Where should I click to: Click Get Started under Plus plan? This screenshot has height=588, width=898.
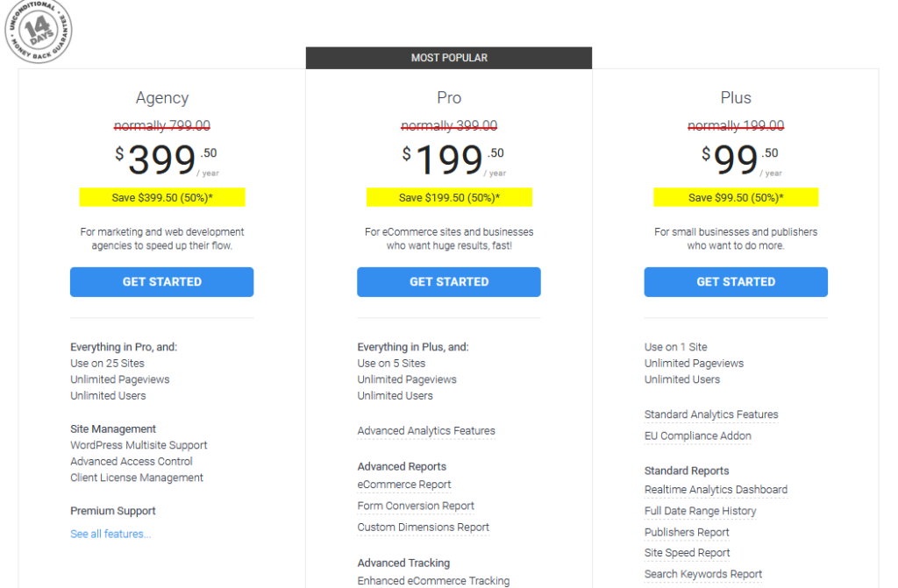pyautogui.click(x=736, y=281)
